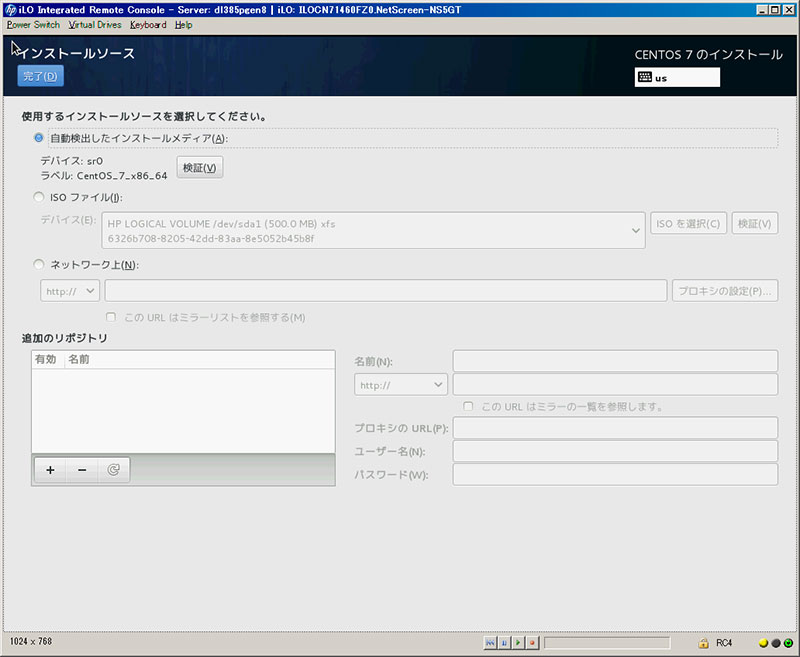Click the us keyboard layout indicator
The height and width of the screenshot is (657, 800).
(x=677, y=78)
